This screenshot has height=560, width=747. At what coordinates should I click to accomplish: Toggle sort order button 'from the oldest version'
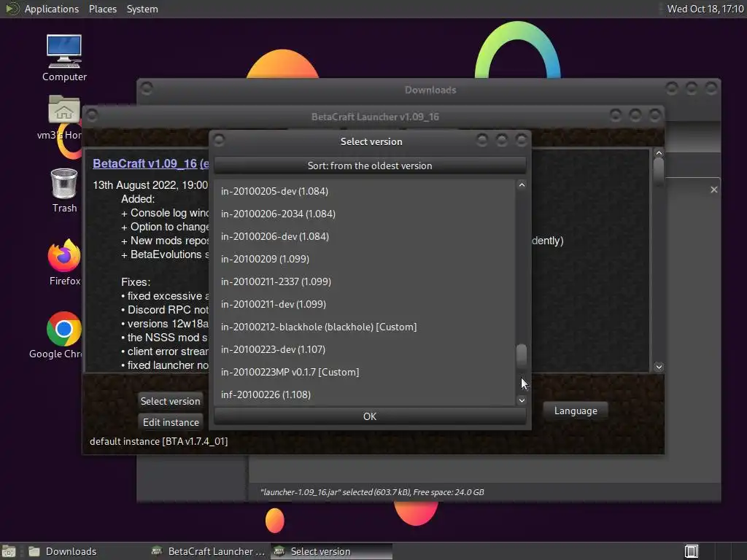[x=370, y=166]
